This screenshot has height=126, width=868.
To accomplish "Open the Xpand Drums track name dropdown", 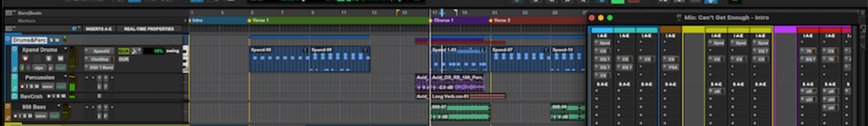I will tap(65, 49).
